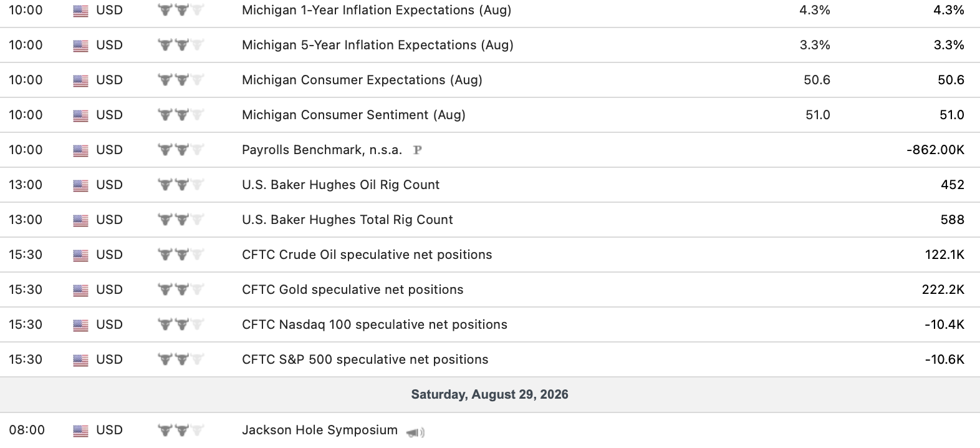
Task: Click the -862.00K previous value for Payrolls Benchmark
Action: coord(935,150)
